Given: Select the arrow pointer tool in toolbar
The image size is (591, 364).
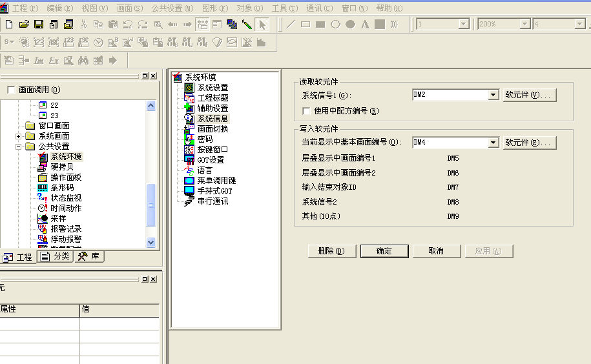Looking at the screenshot, I should point(262,25).
